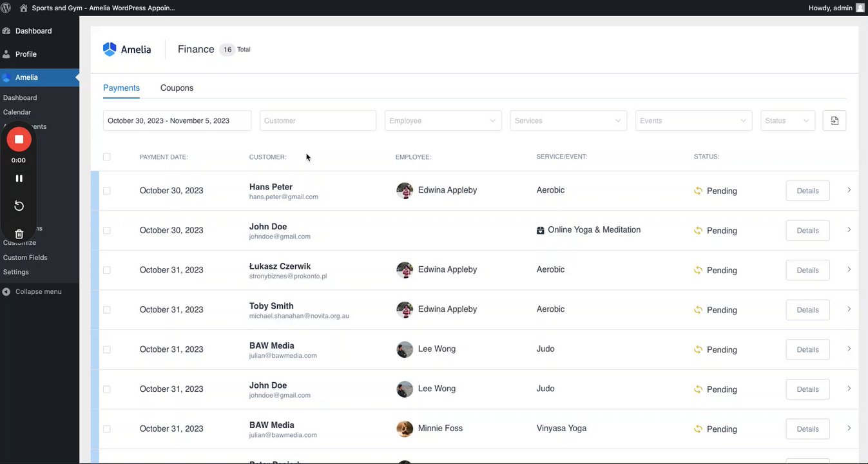Screen dimensions: 868x464
Task: Export payments with the export file icon
Action: pyautogui.click(x=834, y=121)
